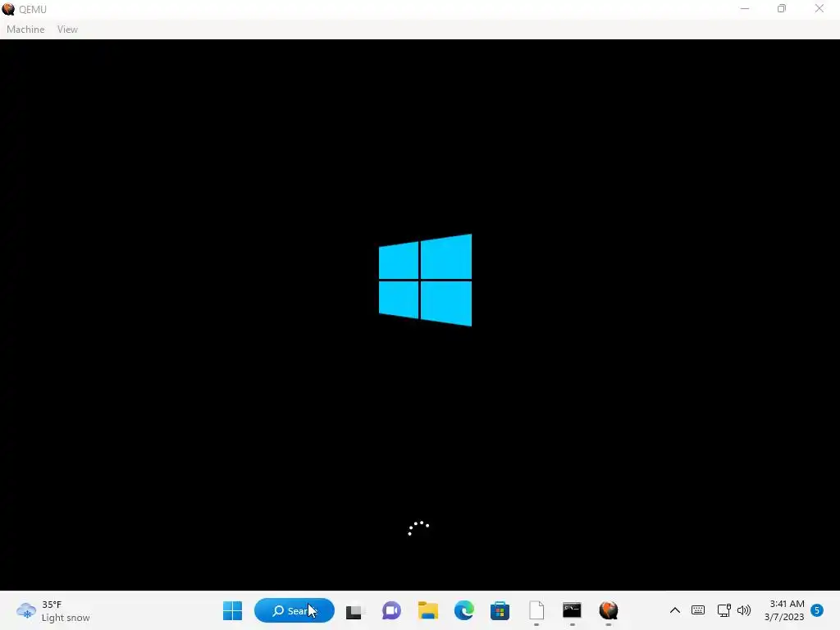Open the touch keyboard tray icon
Viewport: 840px width, 630px height.
(698, 610)
